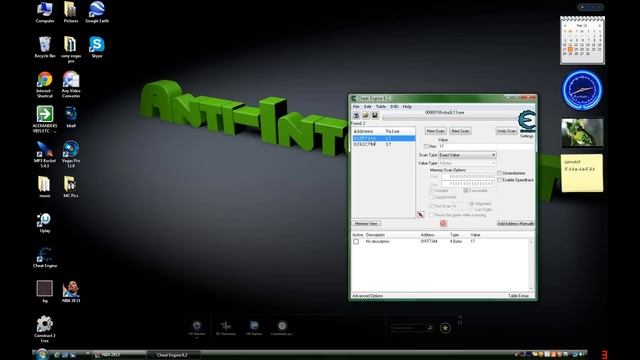Viewport: 640px width, 360px height.
Task: Launch Any Video Converter
Action: pos(71,85)
